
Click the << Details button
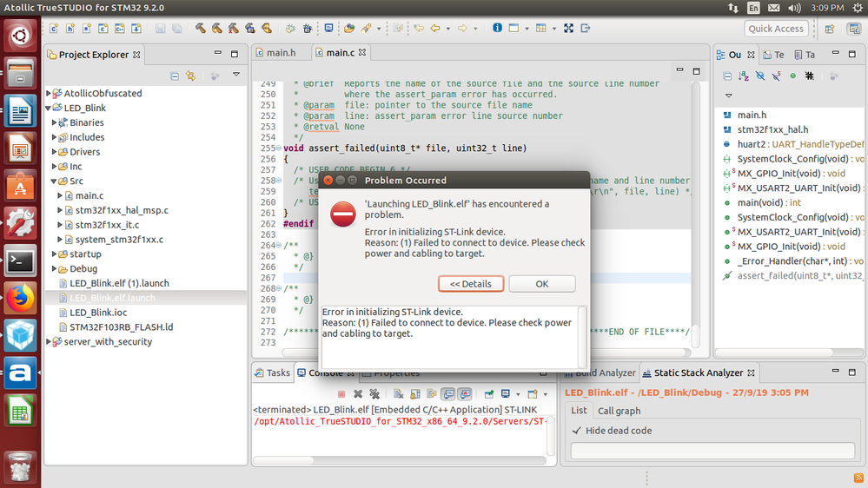[x=471, y=284]
